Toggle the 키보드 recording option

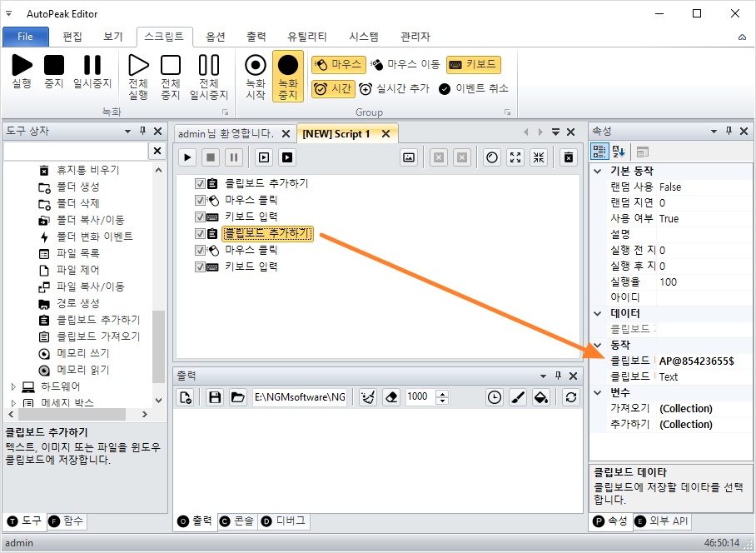pos(474,64)
